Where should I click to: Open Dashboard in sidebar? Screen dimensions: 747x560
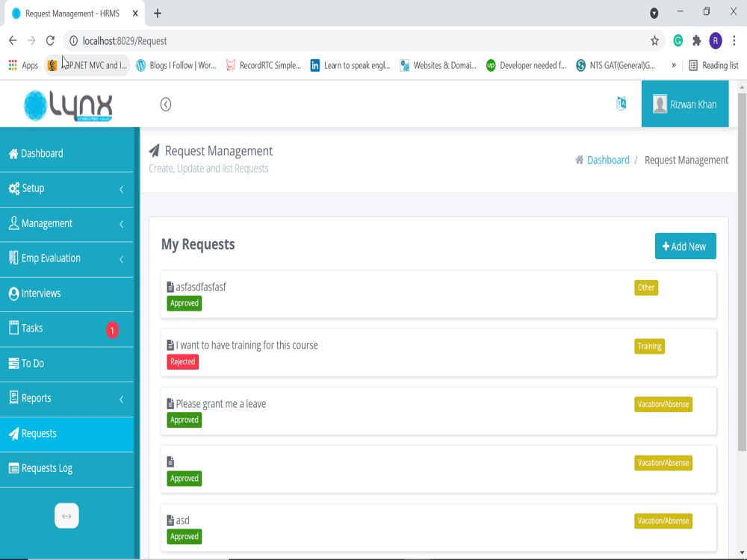66,154
